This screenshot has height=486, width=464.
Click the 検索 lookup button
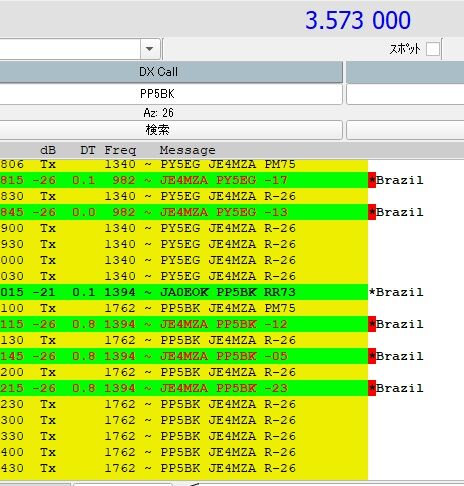point(171,130)
